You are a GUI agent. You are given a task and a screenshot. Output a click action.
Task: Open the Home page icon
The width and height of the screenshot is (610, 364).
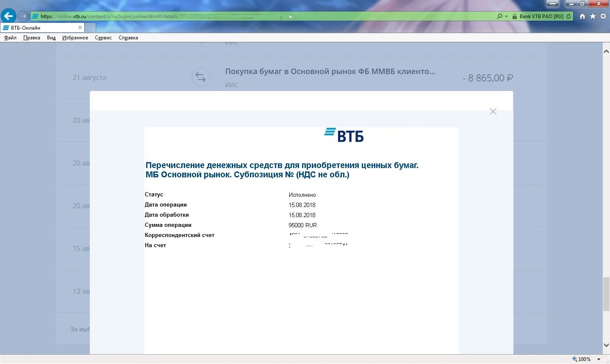[582, 16]
